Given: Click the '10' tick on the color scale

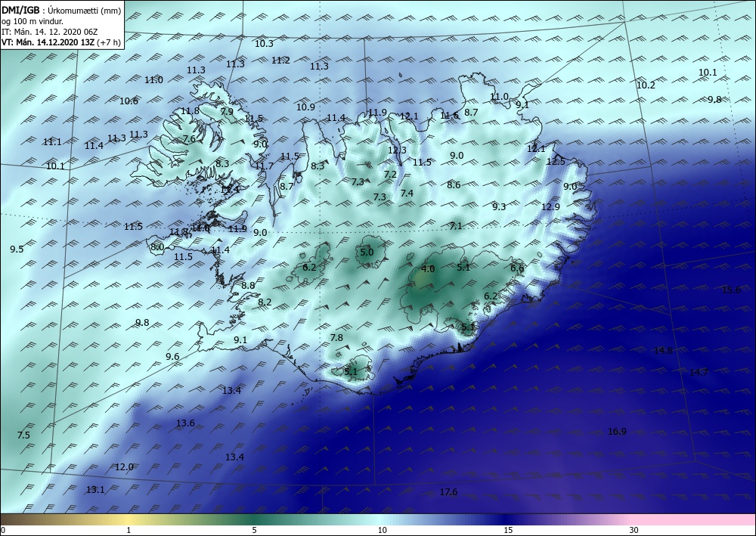Looking at the screenshot, I should (383, 531).
